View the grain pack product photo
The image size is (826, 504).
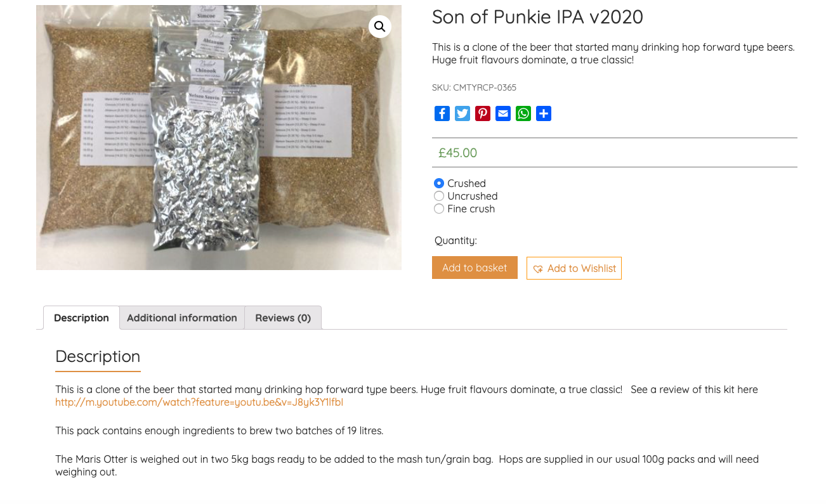tap(219, 137)
